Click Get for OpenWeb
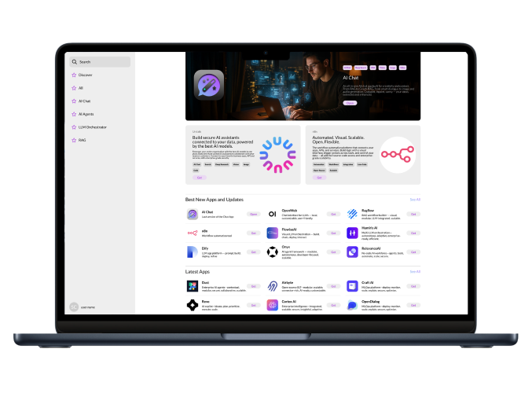Screen dimensions: 532x393 click(333, 214)
